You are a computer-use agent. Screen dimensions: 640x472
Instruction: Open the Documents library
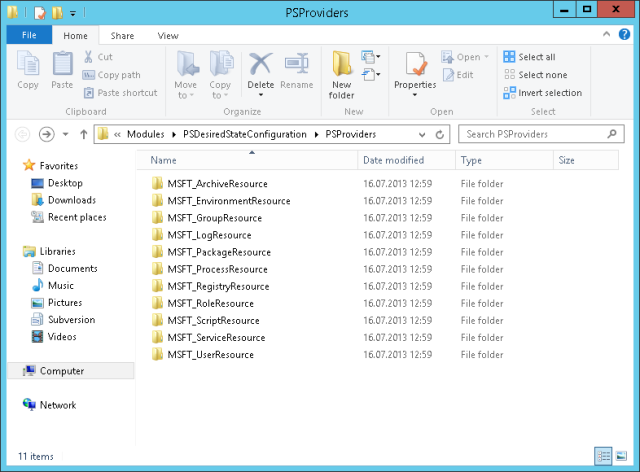pos(73,268)
